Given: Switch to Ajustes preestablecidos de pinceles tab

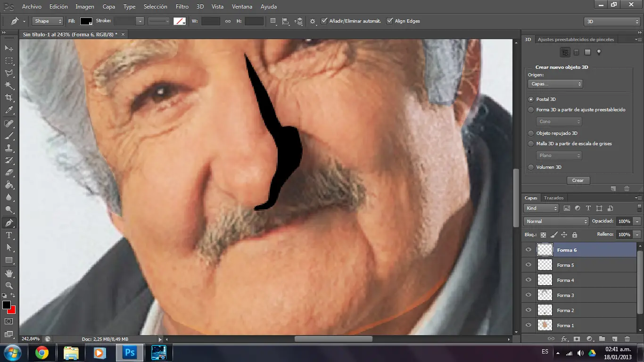Looking at the screenshot, I should click(x=576, y=40).
